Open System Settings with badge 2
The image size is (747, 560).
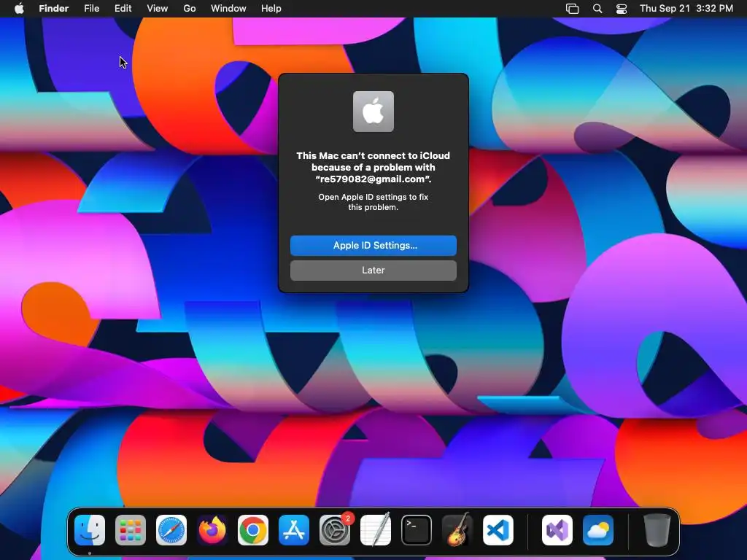coord(335,530)
